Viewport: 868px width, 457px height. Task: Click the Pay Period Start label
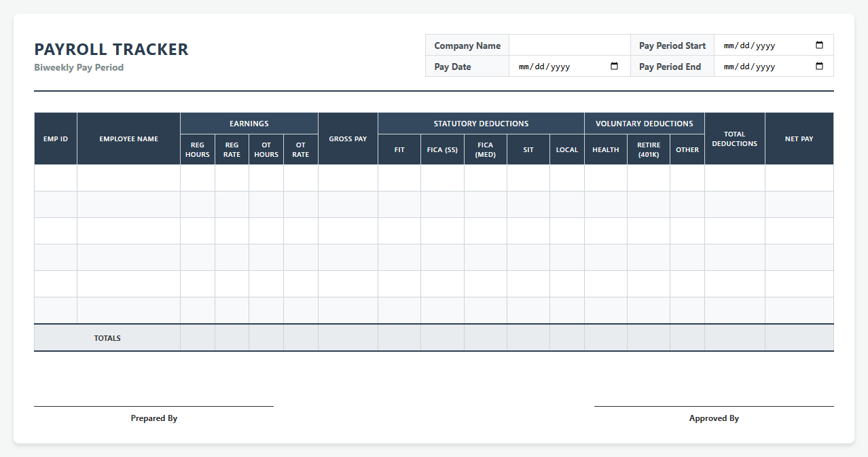pyautogui.click(x=672, y=45)
